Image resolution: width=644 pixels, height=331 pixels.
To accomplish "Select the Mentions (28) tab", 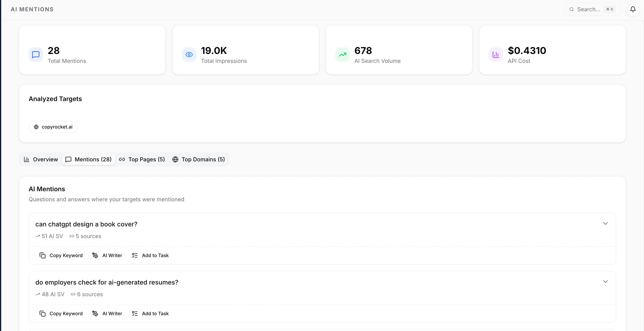I will point(89,159).
